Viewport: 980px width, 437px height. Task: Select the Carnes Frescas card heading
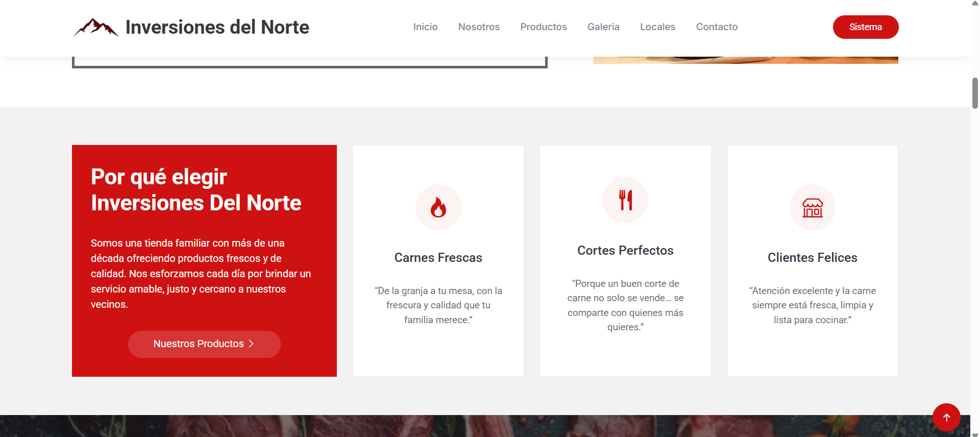(x=438, y=258)
